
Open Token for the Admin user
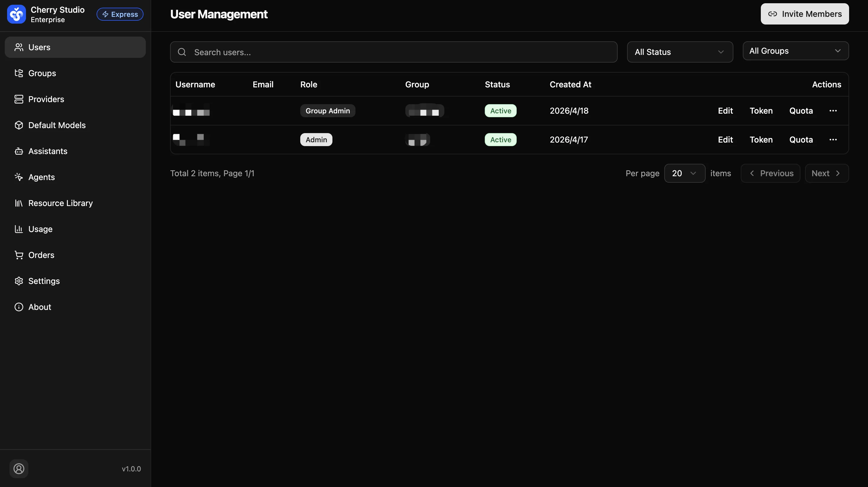point(761,139)
